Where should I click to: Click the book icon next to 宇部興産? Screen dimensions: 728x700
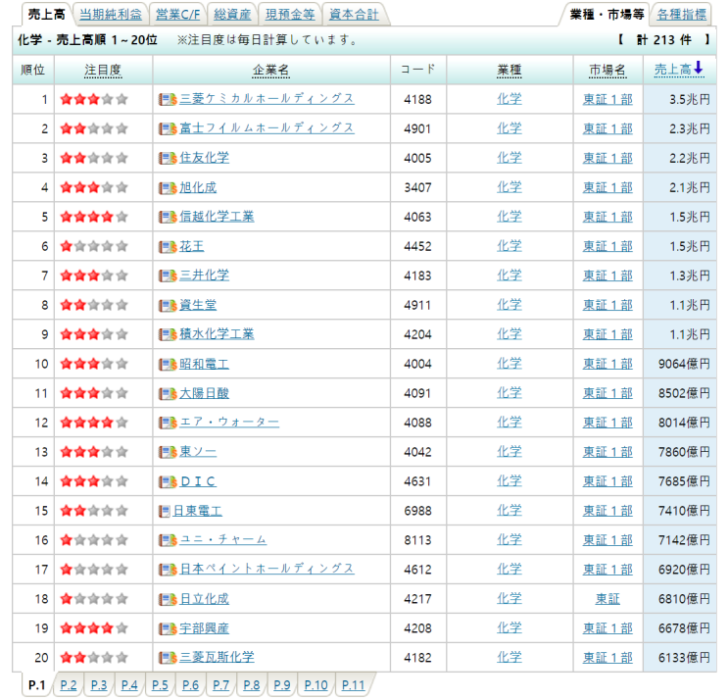point(168,628)
